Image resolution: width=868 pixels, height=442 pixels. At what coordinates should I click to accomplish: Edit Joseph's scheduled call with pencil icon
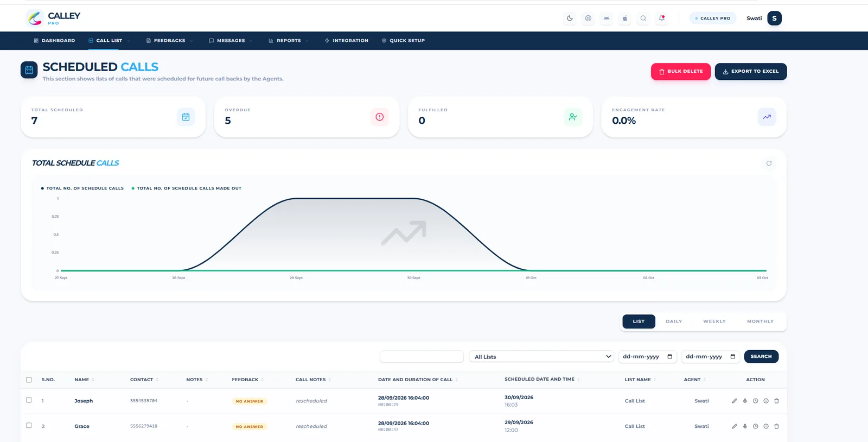[735, 401]
